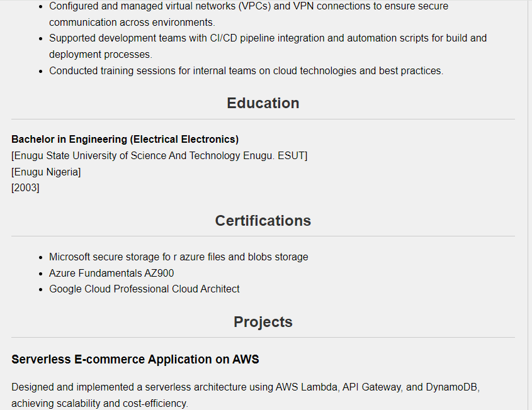Select the Enugu State University line
The image size is (532, 410).
coord(159,155)
